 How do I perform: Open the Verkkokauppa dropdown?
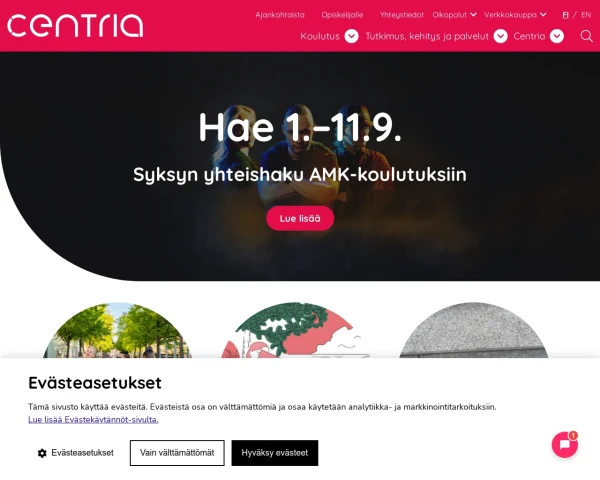515,15
